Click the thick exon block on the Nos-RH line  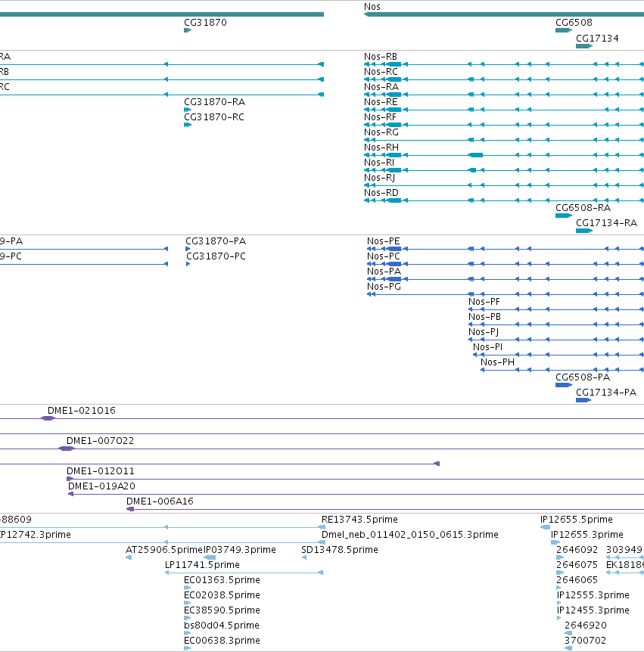(x=476, y=155)
